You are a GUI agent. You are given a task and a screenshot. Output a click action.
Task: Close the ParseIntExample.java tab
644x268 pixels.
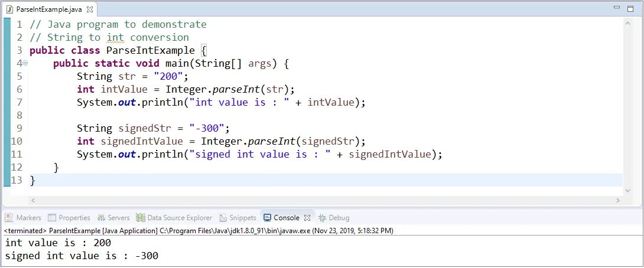click(x=90, y=9)
